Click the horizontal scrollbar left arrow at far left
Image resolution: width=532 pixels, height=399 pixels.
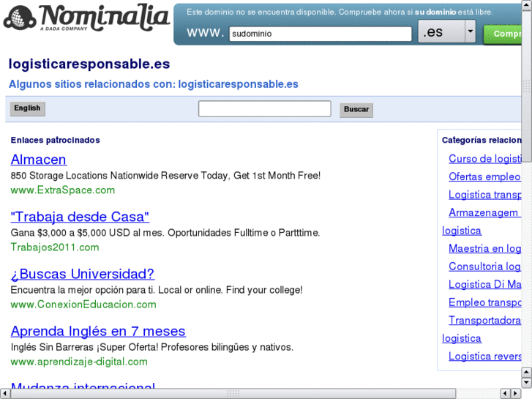coord(5,393)
